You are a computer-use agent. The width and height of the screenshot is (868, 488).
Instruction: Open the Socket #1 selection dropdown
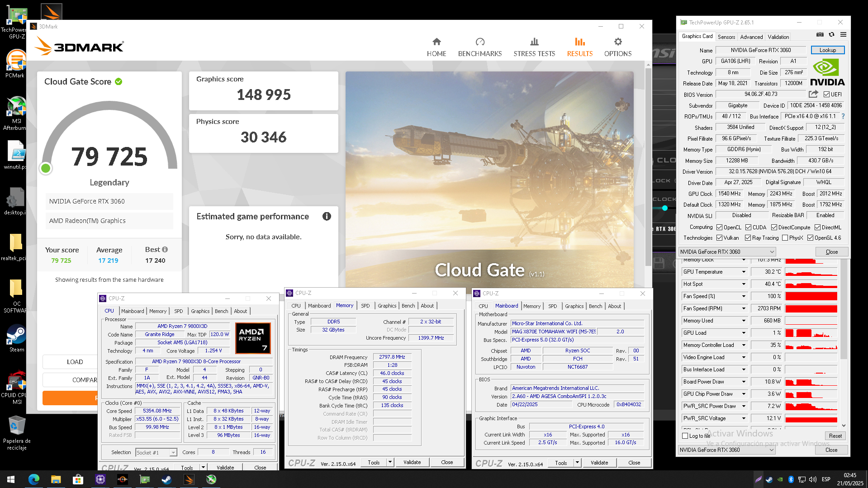click(156, 452)
